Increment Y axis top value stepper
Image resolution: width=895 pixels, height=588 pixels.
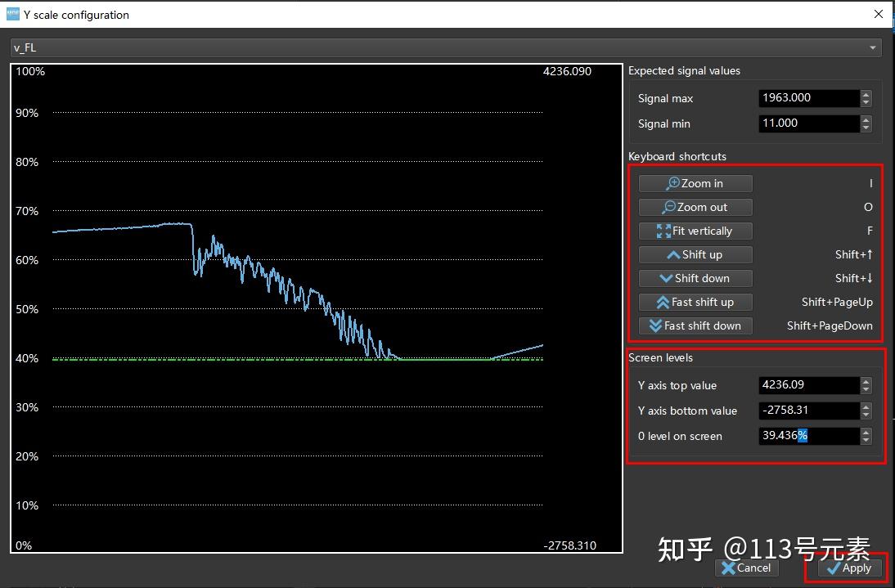pyautogui.click(x=866, y=381)
